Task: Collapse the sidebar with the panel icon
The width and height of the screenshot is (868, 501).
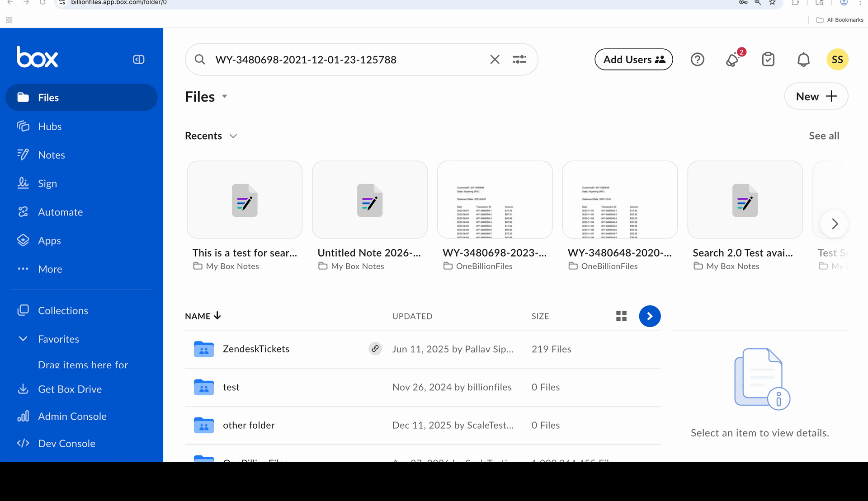Action: (x=139, y=60)
